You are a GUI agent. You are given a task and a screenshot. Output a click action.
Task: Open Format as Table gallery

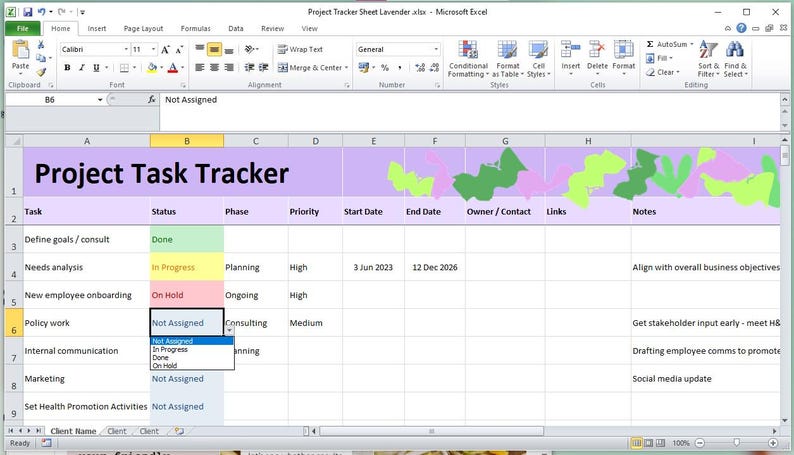(507, 59)
